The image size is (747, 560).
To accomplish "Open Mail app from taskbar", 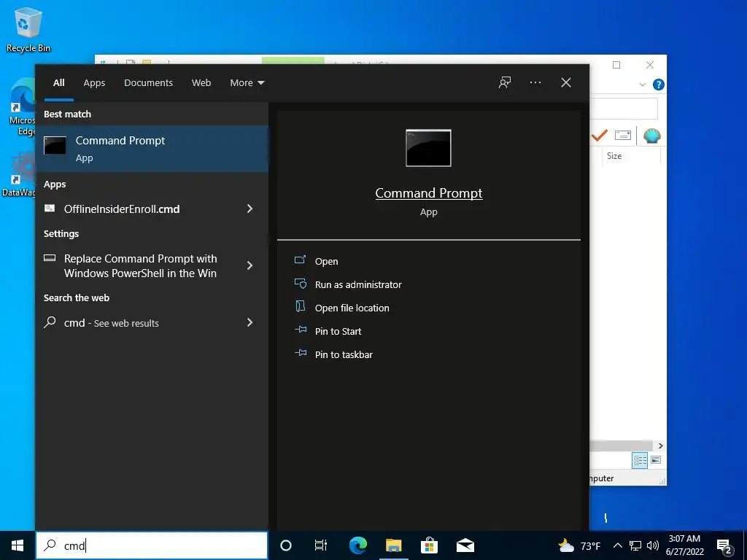I will (465, 545).
